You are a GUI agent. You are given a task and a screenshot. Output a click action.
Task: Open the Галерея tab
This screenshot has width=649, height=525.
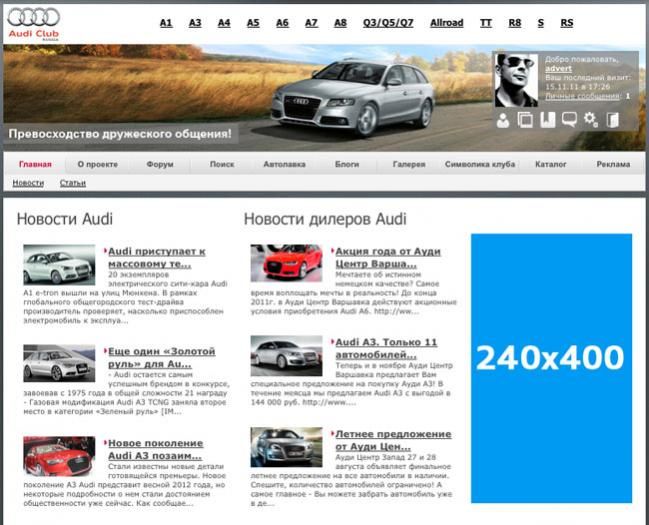[409, 164]
